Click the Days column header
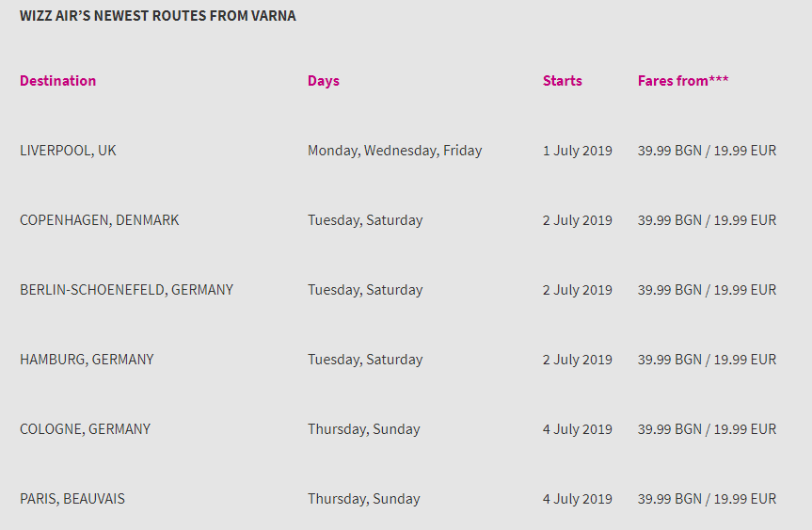The image size is (812, 530). coord(324,81)
